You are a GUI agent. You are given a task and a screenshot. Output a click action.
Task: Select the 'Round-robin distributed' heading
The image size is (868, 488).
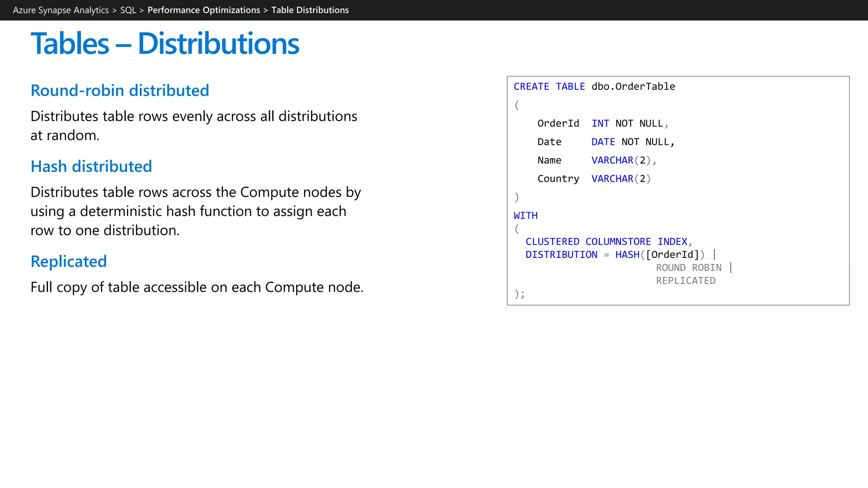point(120,90)
